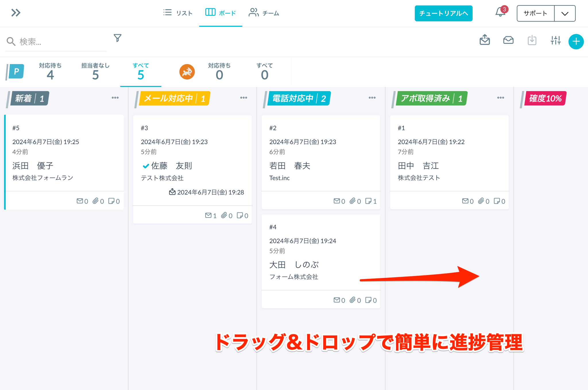This screenshot has height=390, width=588.
Task: Click the blue P project badge
Action: tap(16, 71)
